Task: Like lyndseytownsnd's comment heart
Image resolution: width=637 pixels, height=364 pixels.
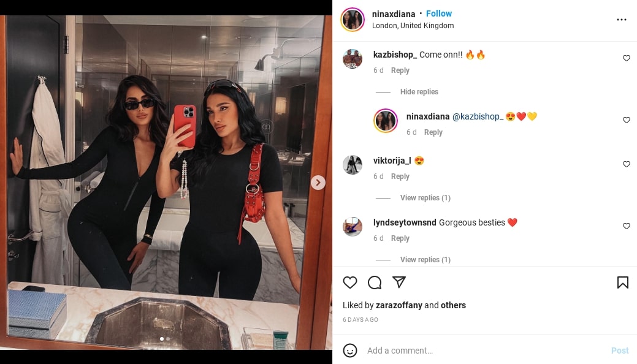Action: [627, 226]
